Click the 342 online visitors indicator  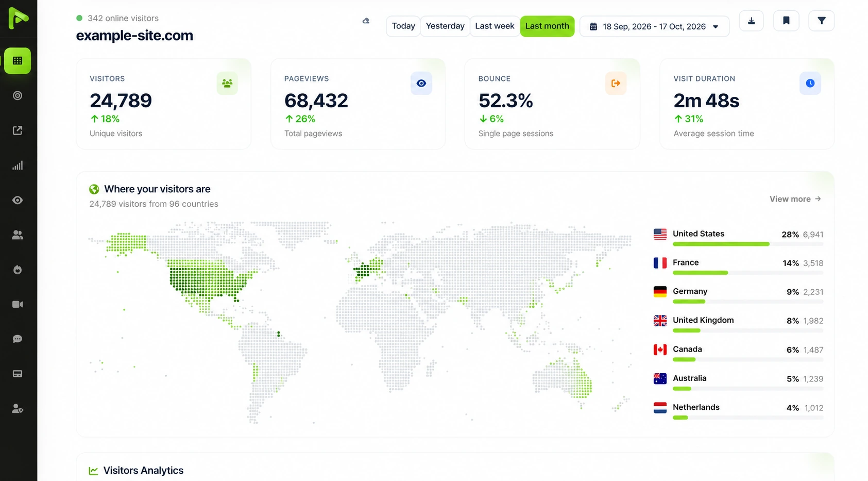(117, 18)
